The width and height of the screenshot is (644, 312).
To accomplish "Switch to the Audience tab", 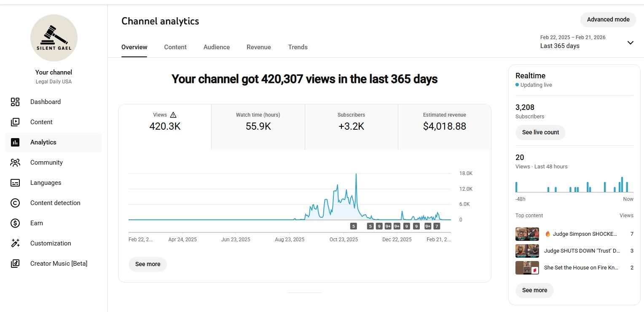I will [x=217, y=47].
